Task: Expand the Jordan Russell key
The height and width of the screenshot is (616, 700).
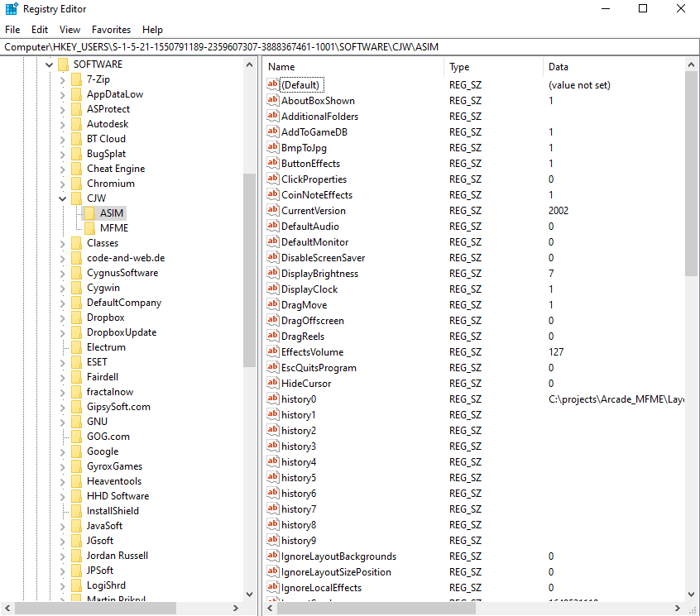Action: pos(63,556)
